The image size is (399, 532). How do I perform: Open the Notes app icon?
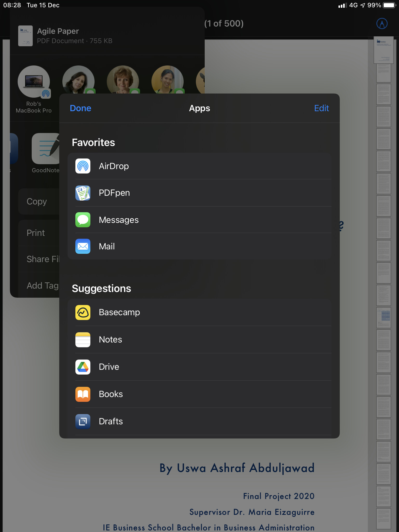(83, 340)
